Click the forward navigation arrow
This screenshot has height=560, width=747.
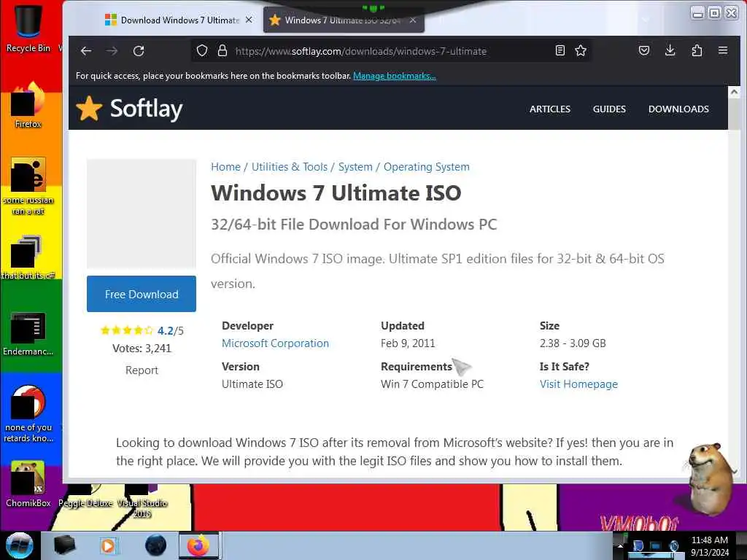(x=112, y=51)
